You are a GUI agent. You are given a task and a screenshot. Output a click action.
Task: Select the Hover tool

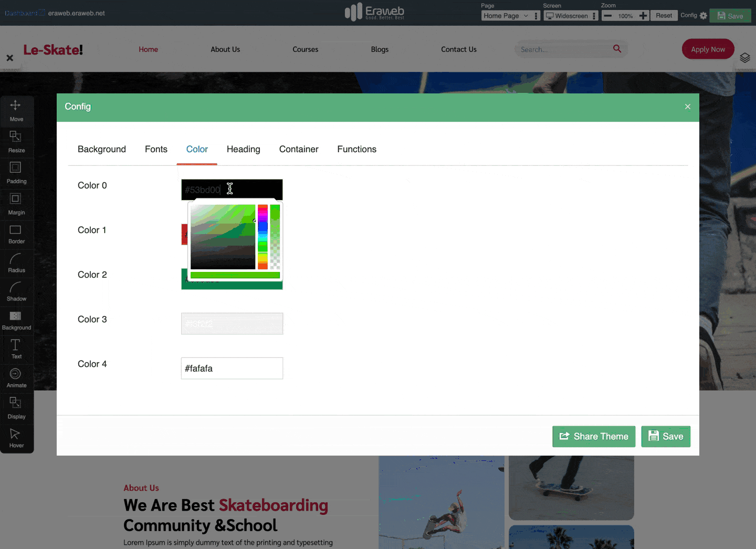point(16,438)
